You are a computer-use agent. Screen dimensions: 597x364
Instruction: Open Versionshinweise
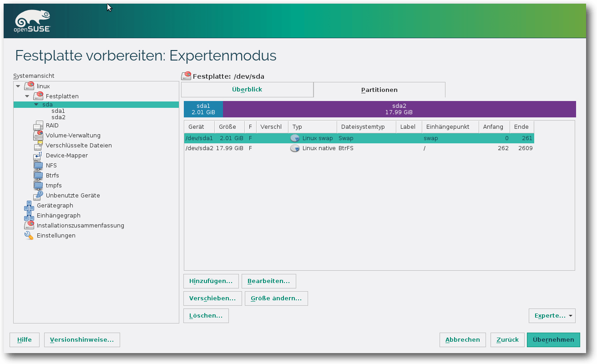[82, 340]
